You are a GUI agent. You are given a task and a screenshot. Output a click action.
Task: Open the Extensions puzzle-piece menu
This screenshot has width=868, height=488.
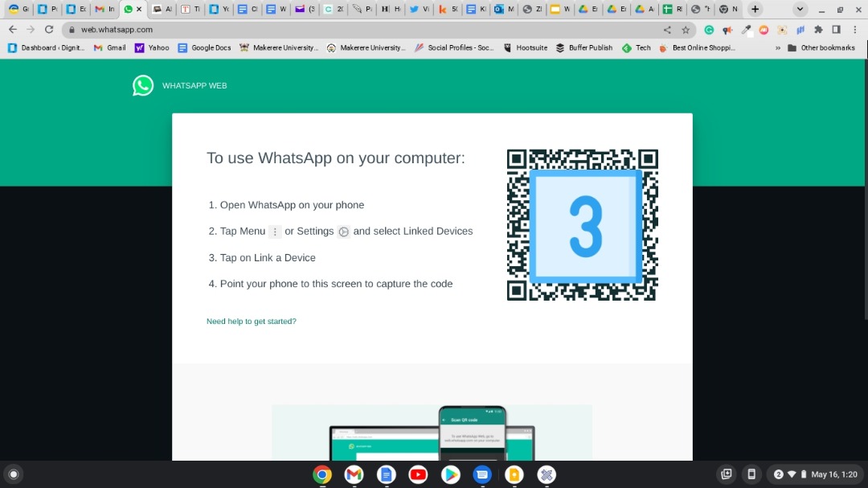click(x=819, y=30)
